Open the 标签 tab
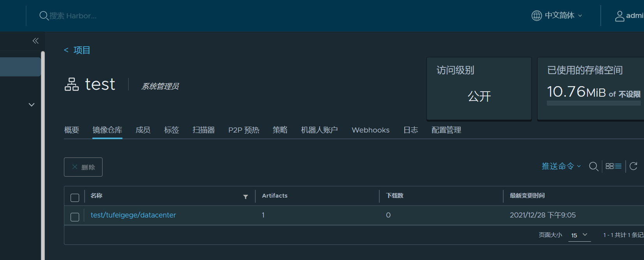 (x=172, y=130)
